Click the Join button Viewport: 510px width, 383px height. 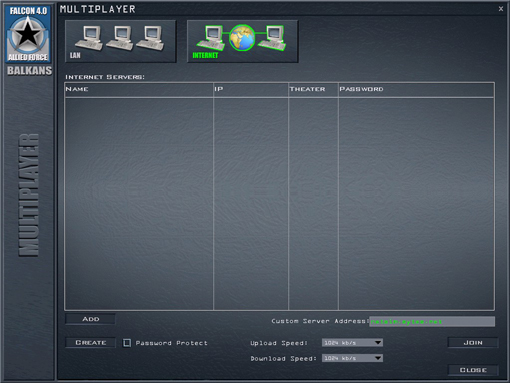pos(473,343)
